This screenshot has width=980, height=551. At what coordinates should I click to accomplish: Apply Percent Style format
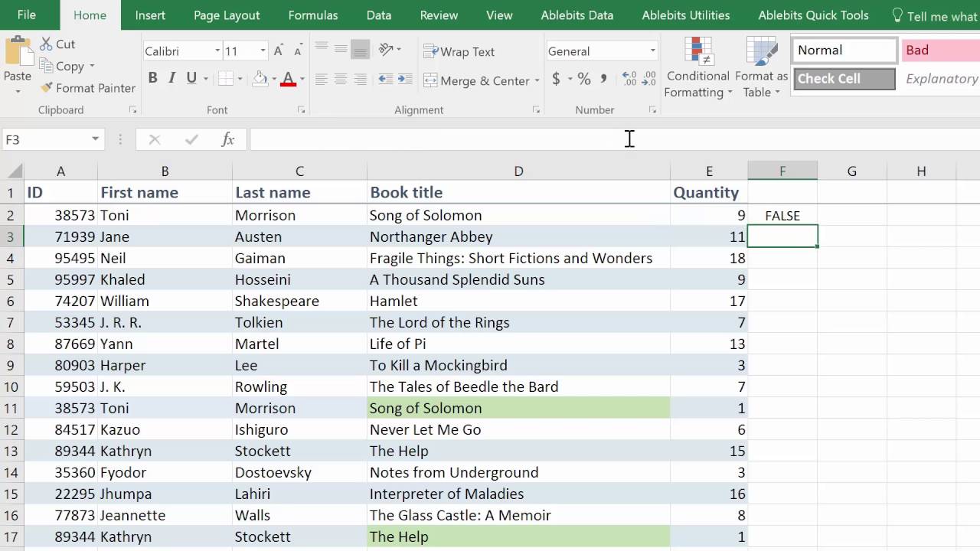[x=584, y=79]
